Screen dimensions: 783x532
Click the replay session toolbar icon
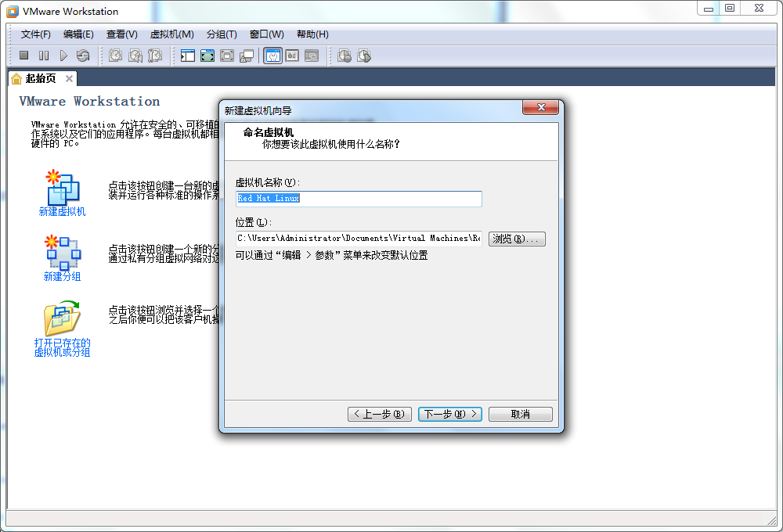pos(364,56)
